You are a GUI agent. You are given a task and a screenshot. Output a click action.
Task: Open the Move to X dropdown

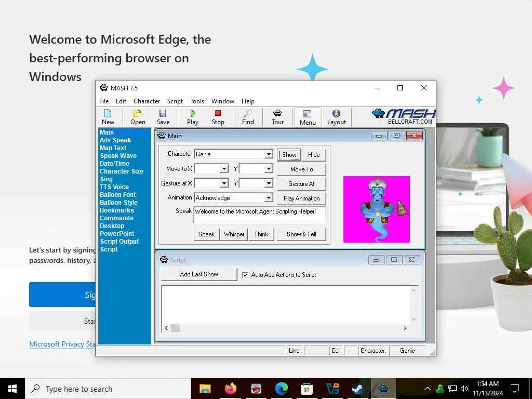coord(224,169)
